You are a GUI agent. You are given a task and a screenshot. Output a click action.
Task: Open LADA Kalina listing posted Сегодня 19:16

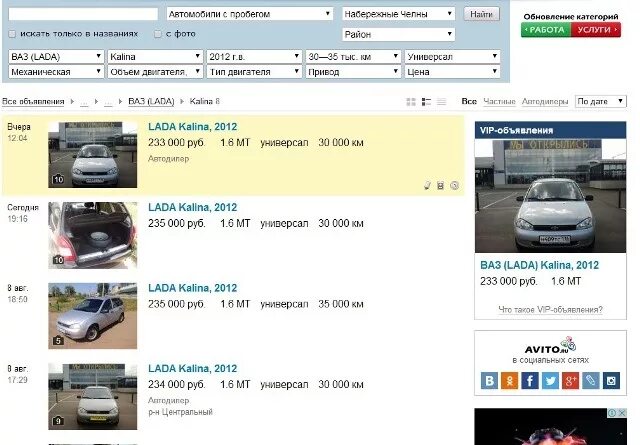click(x=193, y=207)
